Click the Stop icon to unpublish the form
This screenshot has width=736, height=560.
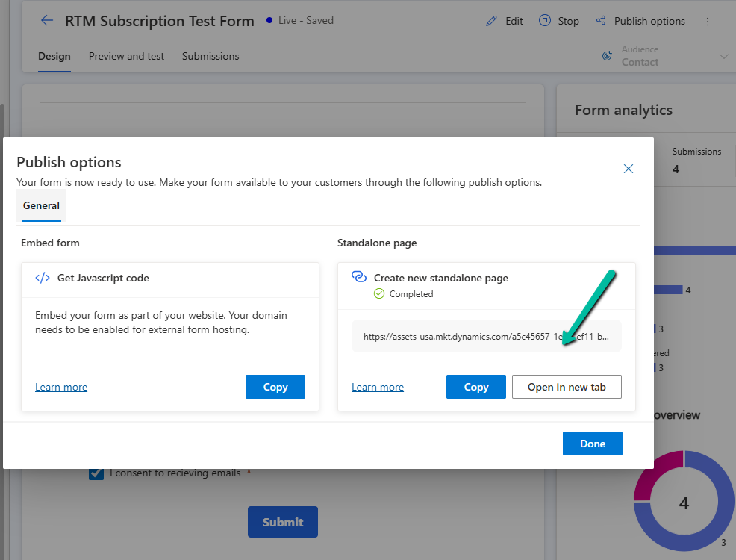(x=547, y=20)
